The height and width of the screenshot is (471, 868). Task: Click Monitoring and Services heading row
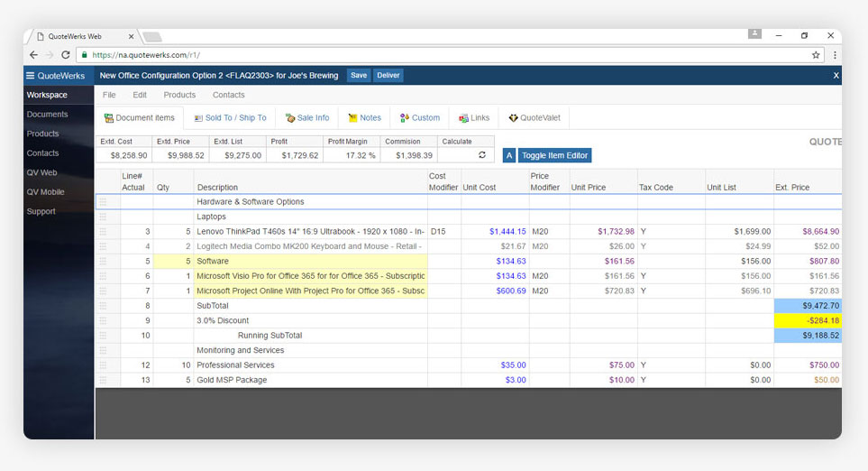click(x=469, y=350)
